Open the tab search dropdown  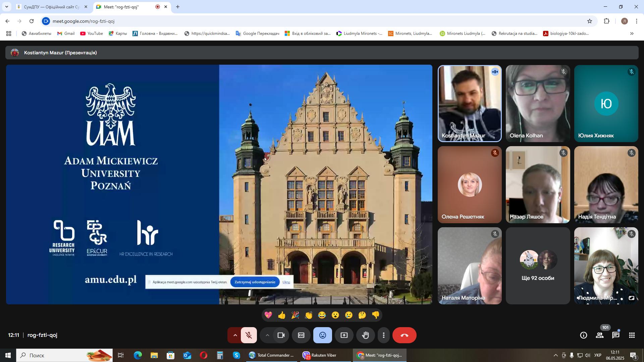[6, 7]
